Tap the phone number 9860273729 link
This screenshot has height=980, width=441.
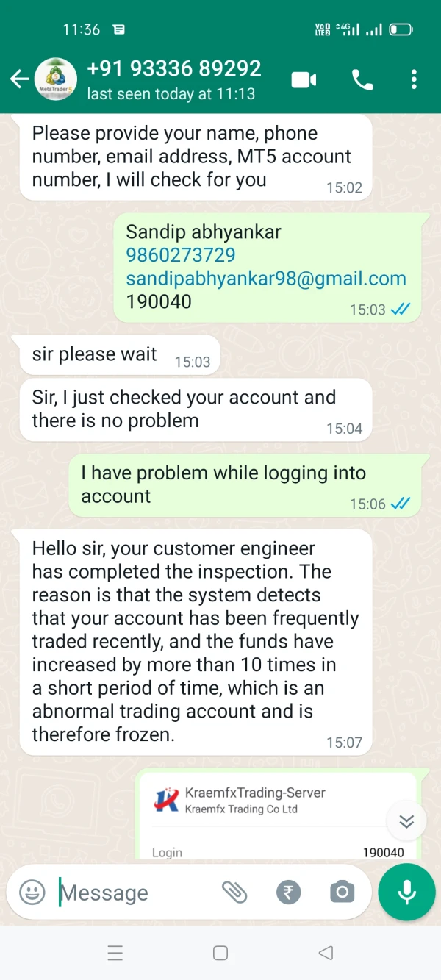coord(181,255)
